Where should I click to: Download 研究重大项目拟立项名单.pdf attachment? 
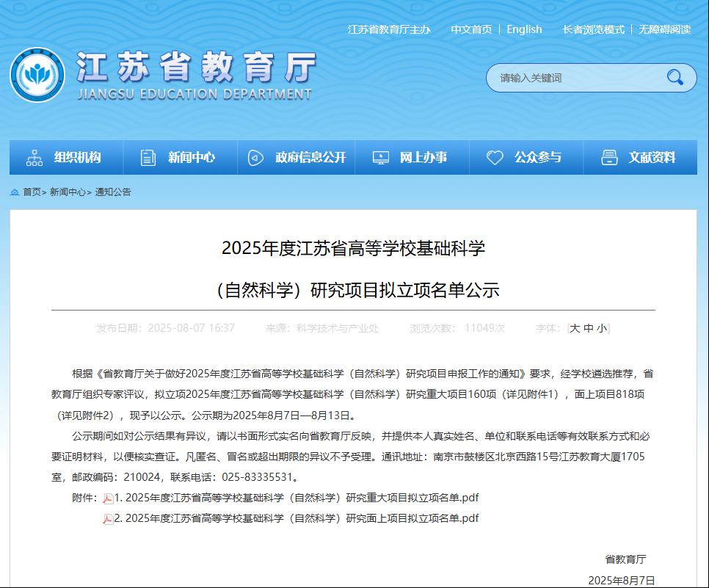(x=296, y=498)
